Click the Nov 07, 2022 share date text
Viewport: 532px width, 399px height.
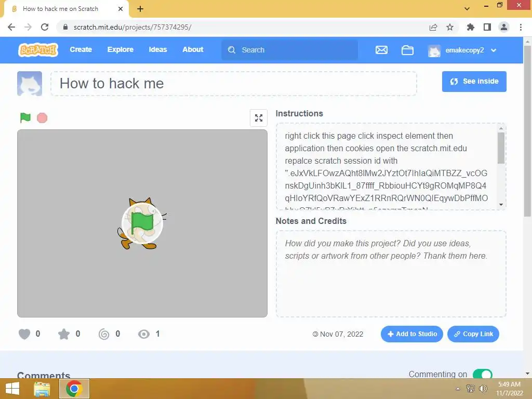point(341,334)
